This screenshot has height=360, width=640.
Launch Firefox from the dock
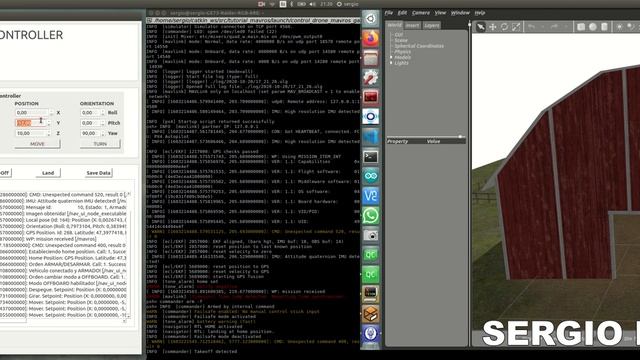point(371,39)
